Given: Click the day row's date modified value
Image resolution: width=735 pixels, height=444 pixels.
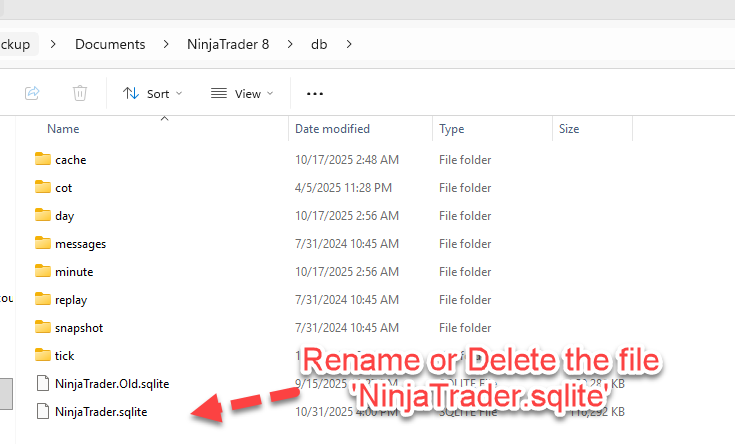Looking at the screenshot, I should [347, 216].
